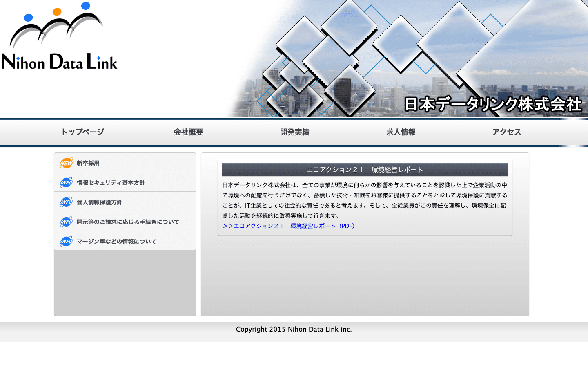This screenshot has height=368, width=588.
Task: Click INFO icon beside 個人情報保護方針
Action: click(x=67, y=202)
